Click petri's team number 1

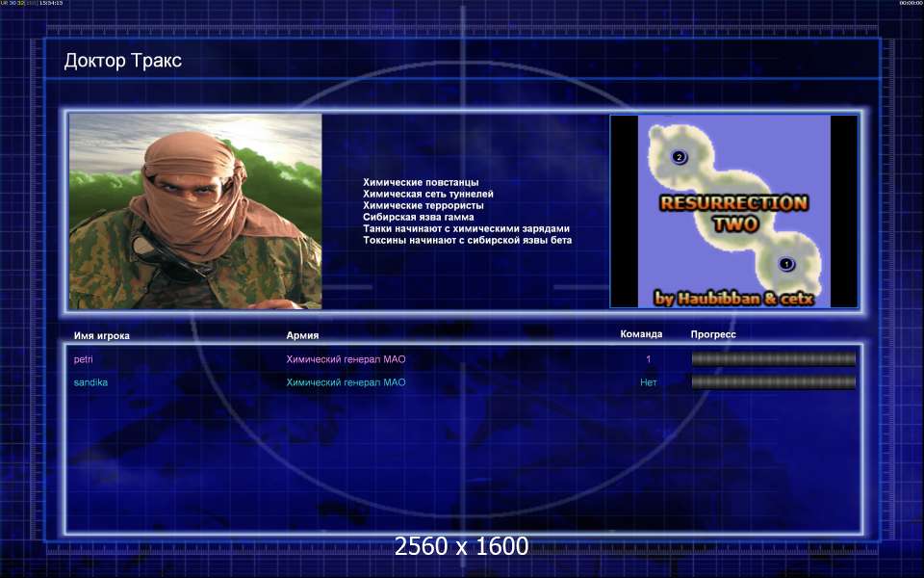tap(648, 359)
